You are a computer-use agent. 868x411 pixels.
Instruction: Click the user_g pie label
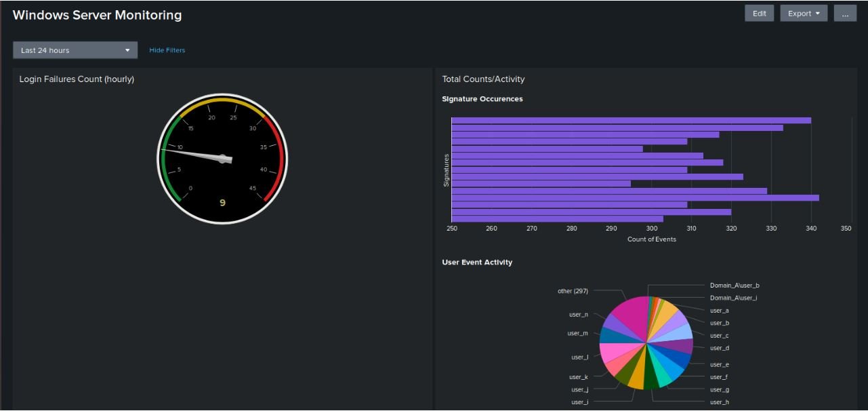click(x=720, y=390)
